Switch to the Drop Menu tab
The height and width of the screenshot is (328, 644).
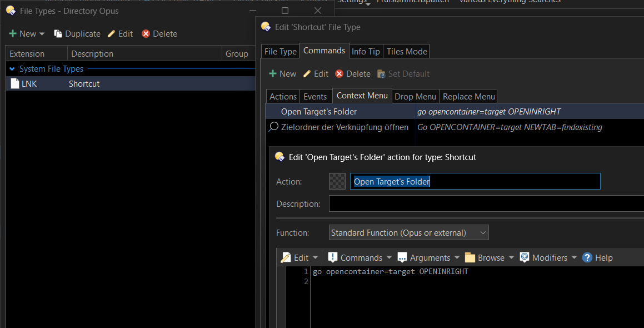pos(415,96)
